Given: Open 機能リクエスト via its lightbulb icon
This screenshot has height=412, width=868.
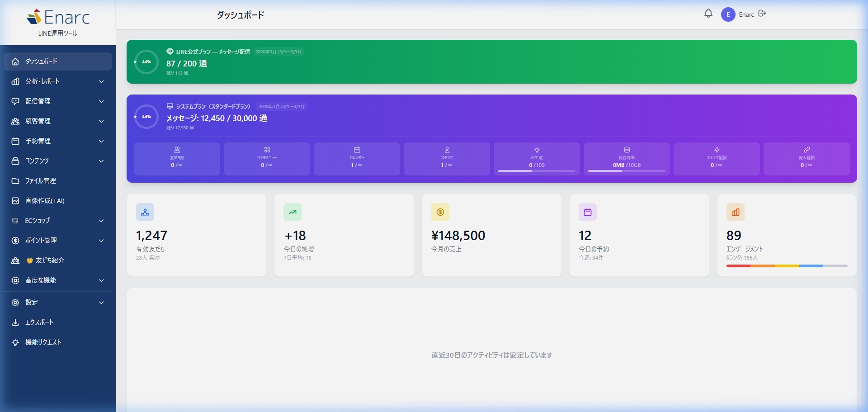Looking at the screenshot, I should click(x=15, y=342).
